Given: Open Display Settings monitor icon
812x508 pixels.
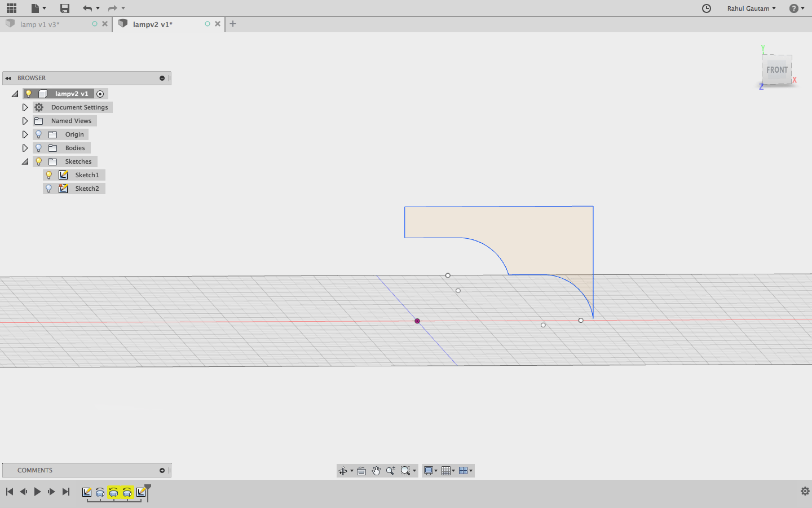Looking at the screenshot, I should click(429, 471).
